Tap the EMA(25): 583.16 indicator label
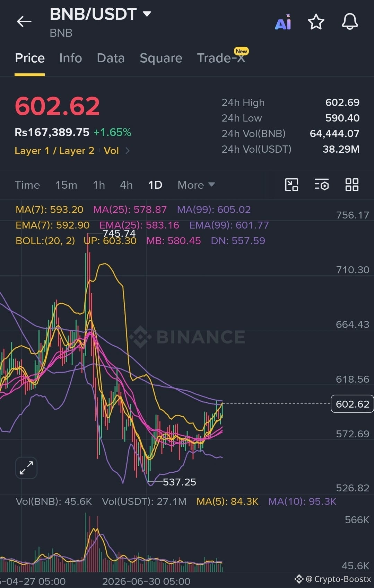The width and height of the screenshot is (374, 588). 139,225
